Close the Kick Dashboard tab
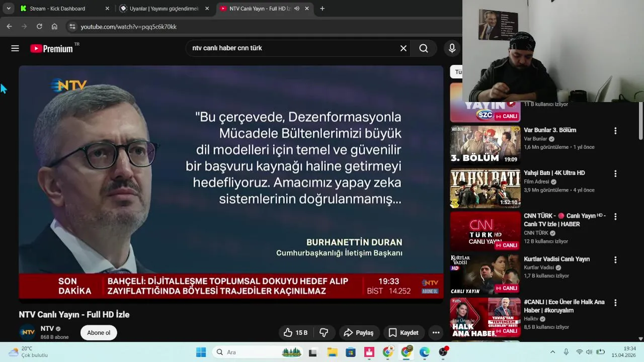Viewport: 644px width, 362px height. tap(107, 9)
